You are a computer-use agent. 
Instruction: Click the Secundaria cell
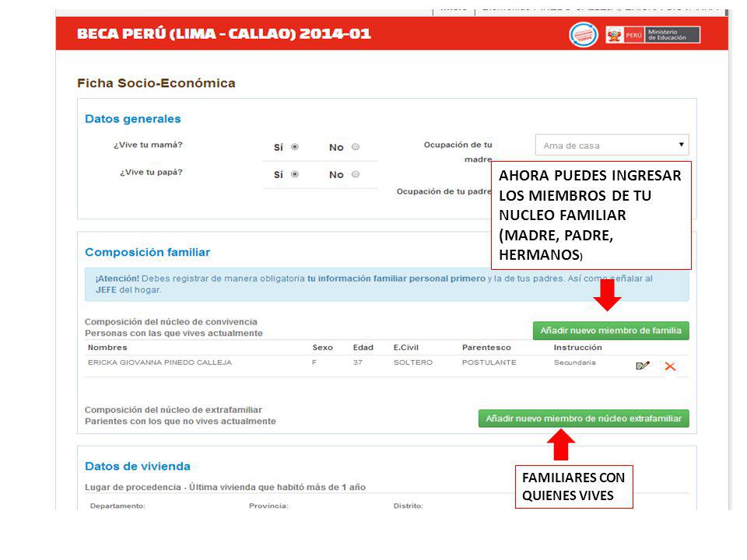[574, 362]
